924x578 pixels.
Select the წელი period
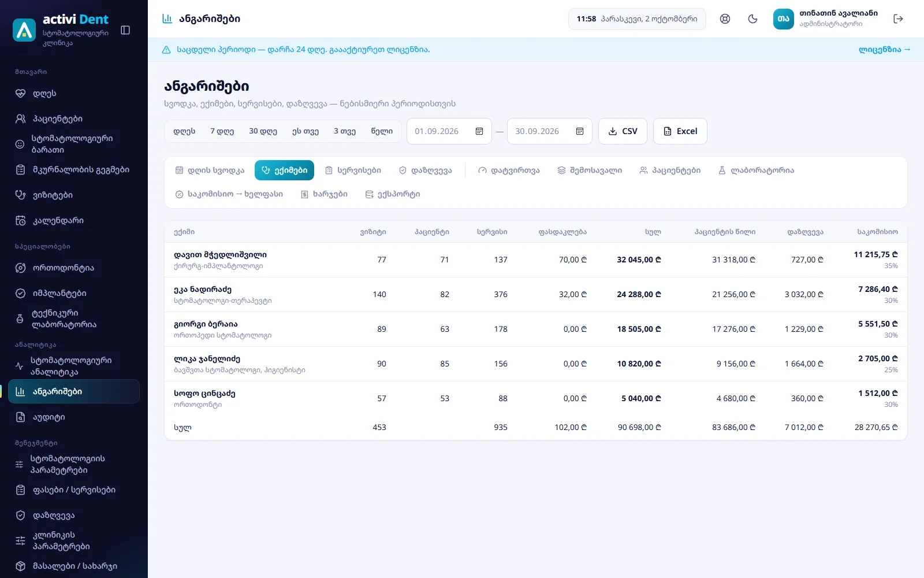[382, 131]
